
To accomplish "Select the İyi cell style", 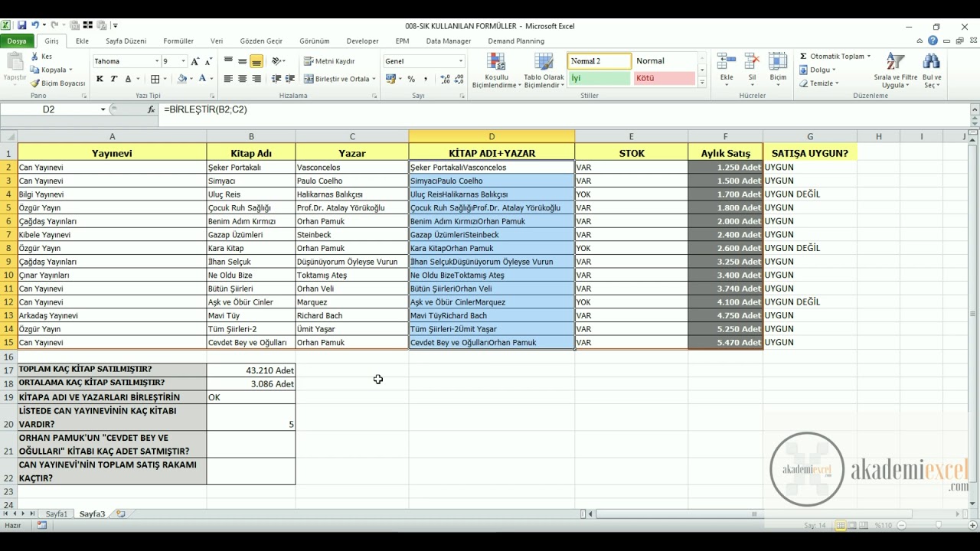I will coord(599,78).
